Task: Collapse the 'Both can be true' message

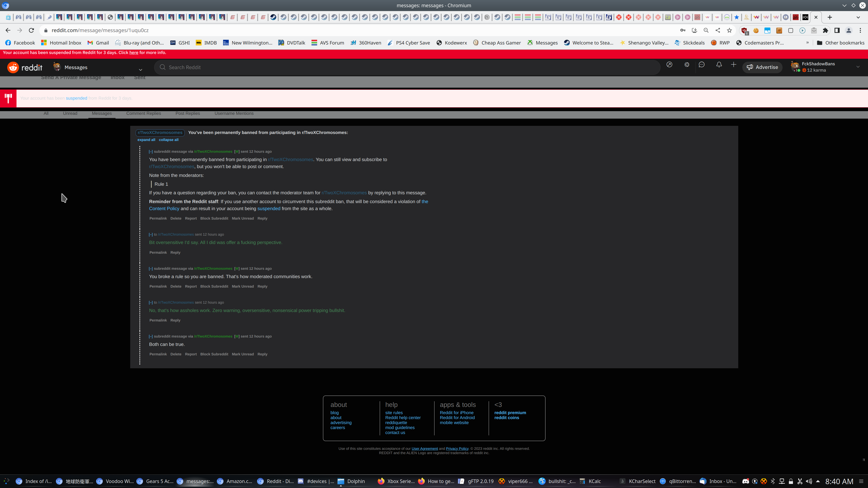Action: (151, 336)
